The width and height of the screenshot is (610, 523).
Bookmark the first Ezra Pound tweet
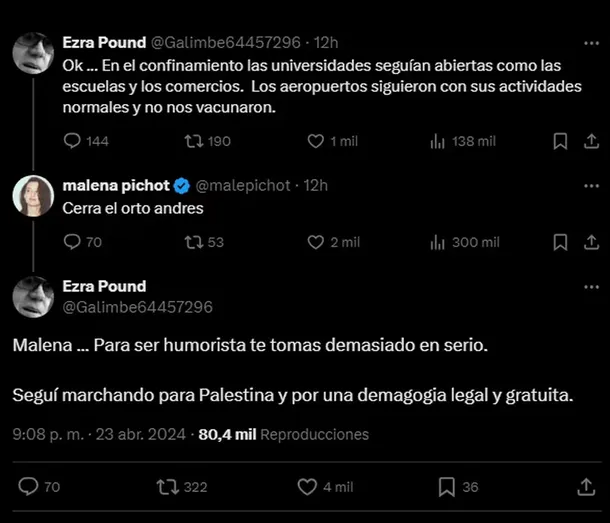pos(561,141)
